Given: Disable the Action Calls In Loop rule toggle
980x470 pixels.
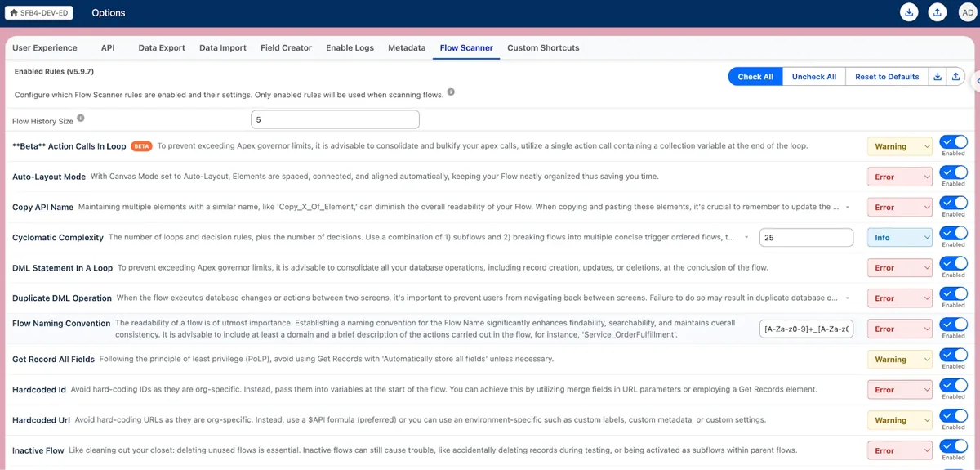Looking at the screenshot, I should tap(953, 142).
